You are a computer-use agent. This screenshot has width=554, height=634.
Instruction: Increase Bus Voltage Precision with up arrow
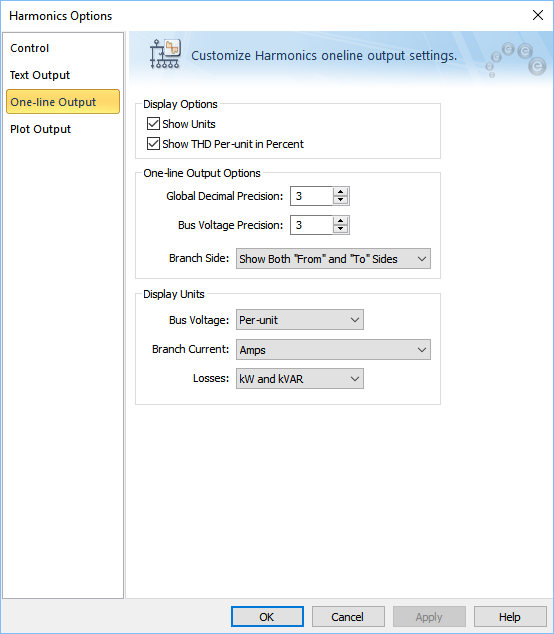click(x=340, y=221)
